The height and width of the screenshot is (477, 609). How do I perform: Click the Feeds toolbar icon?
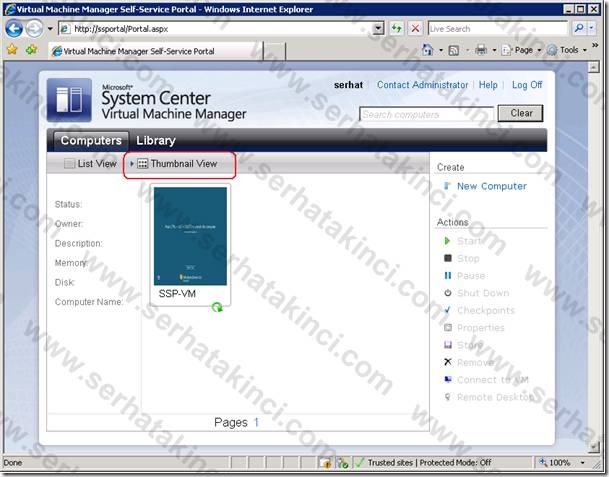[454, 50]
